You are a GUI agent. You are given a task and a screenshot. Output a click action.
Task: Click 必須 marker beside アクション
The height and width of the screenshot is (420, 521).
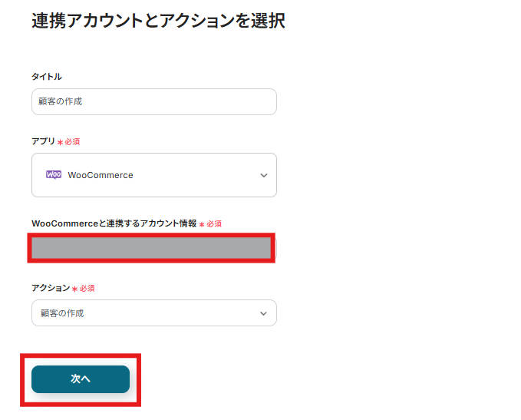87,289
